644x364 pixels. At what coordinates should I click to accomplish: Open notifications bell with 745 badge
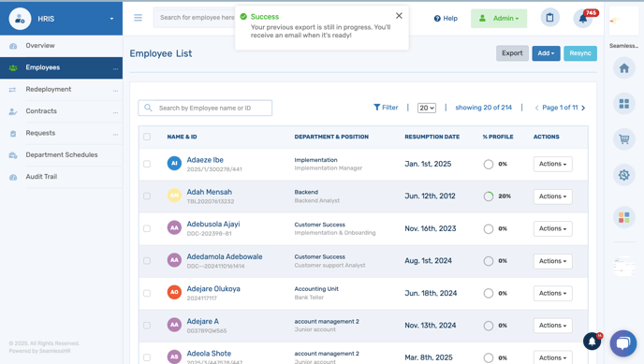pyautogui.click(x=583, y=19)
